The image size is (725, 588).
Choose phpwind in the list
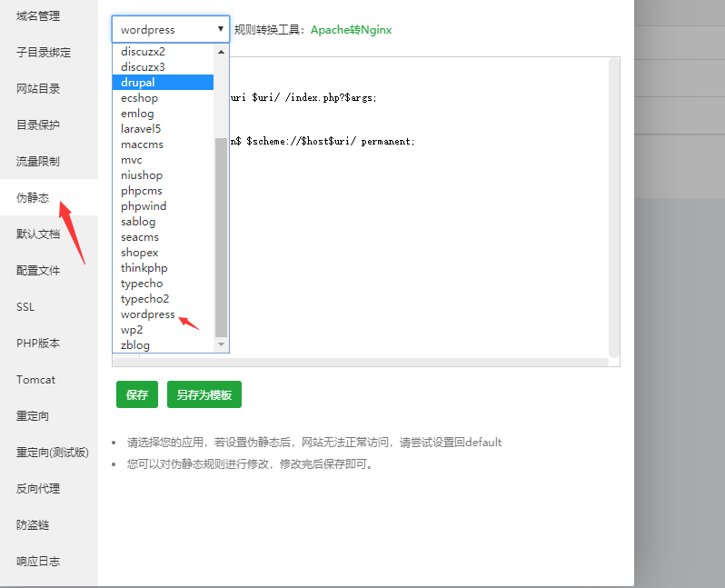click(164, 206)
